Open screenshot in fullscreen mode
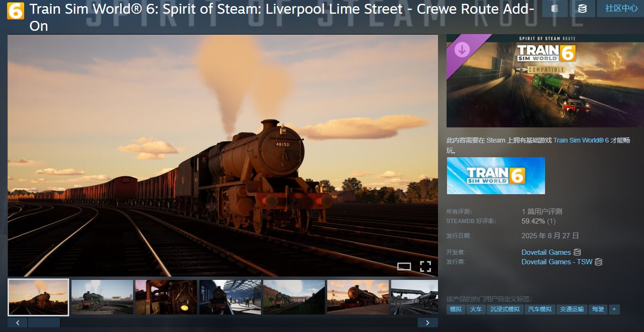The height and width of the screenshot is (332, 644). pyautogui.click(x=425, y=267)
